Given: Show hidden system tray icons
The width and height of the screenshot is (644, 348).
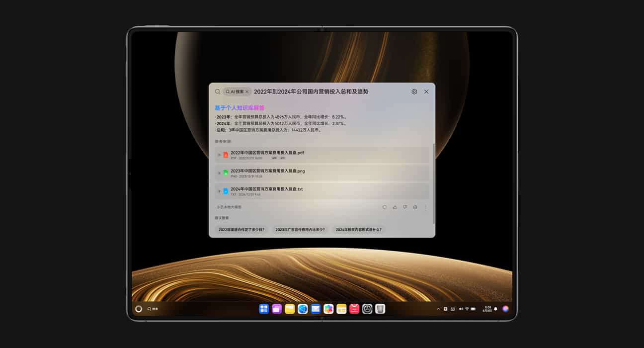Looking at the screenshot, I should [x=438, y=309].
